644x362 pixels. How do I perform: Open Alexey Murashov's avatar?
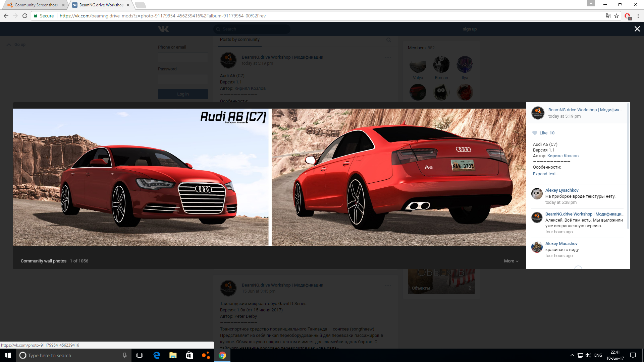[537, 247]
